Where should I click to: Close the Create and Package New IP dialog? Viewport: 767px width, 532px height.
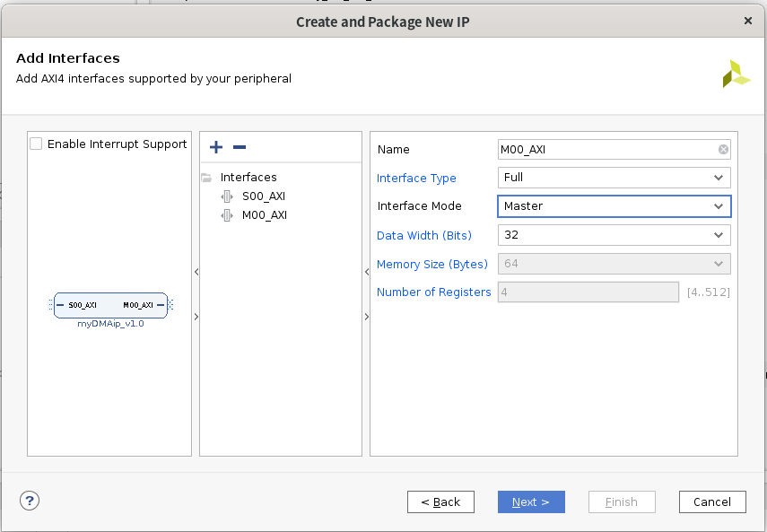click(x=748, y=20)
